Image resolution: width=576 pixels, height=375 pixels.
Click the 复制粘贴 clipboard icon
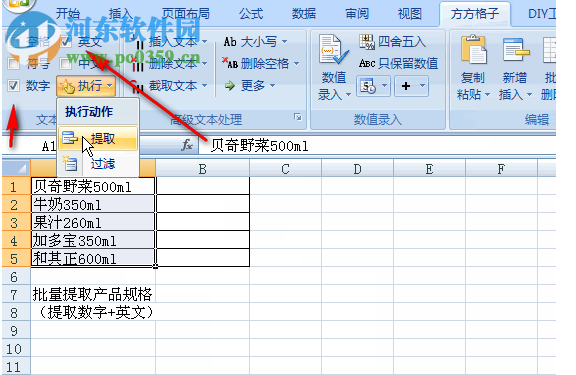click(474, 50)
